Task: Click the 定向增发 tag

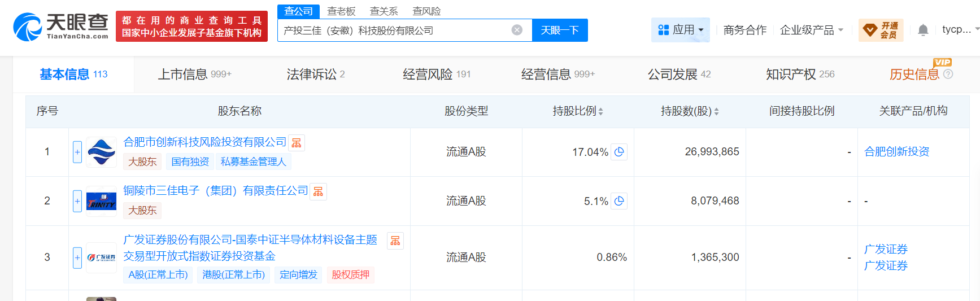Action: coord(298,275)
